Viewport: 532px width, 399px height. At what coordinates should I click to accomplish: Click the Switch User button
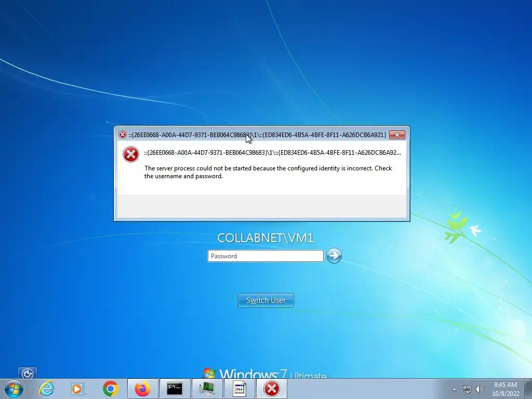[x=266, y=300]
